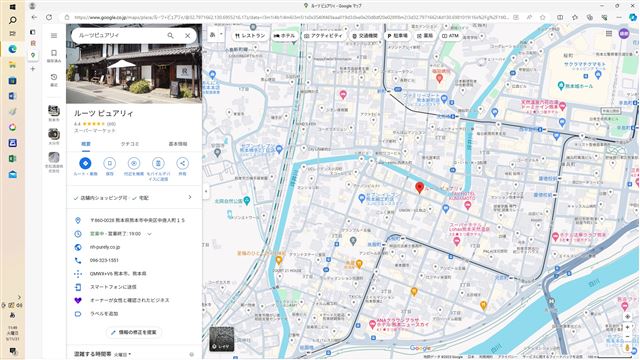Switch to the 概要 overview tab
Image resolution: width=640 pixels, height=360 pixels.
pos(86,144)
